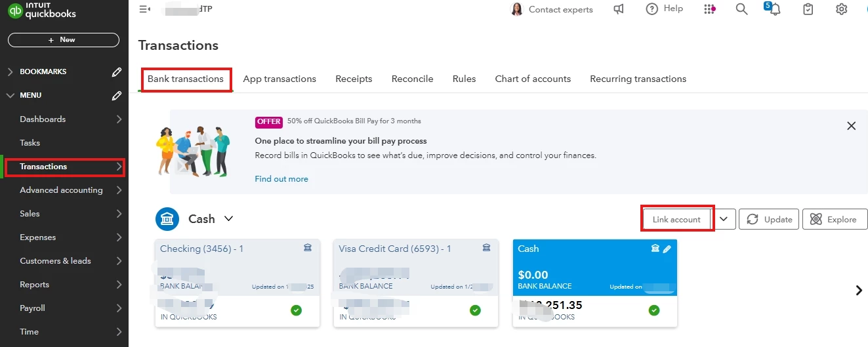This screenshot has height=347, width=868.
Task: Select the Visa Credit Card (6593) card
Action: point(416,283)
